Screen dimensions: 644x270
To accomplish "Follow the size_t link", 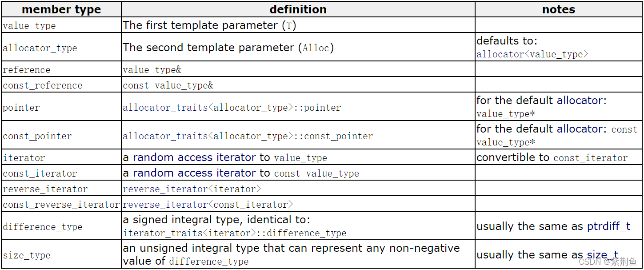I will point(603,255).
